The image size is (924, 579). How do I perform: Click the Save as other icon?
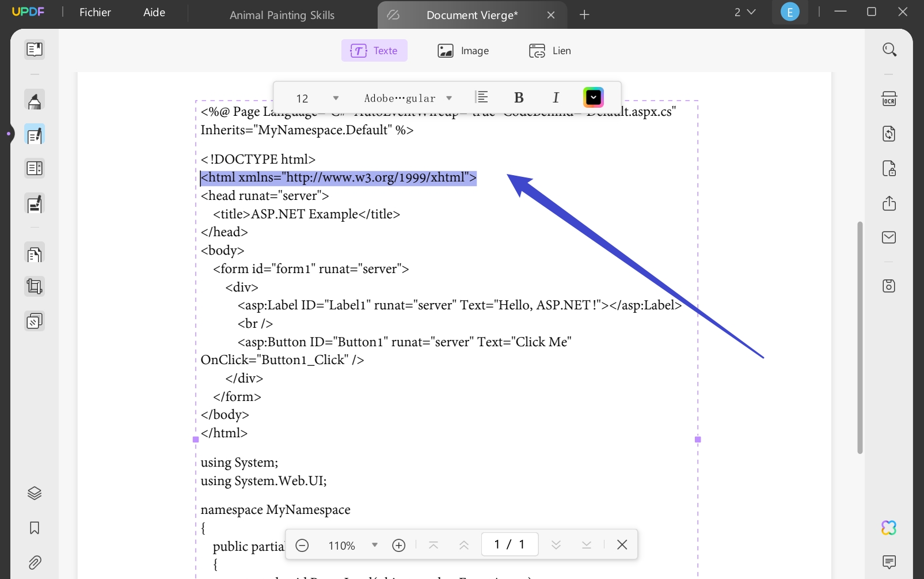[x=889, y=286]
